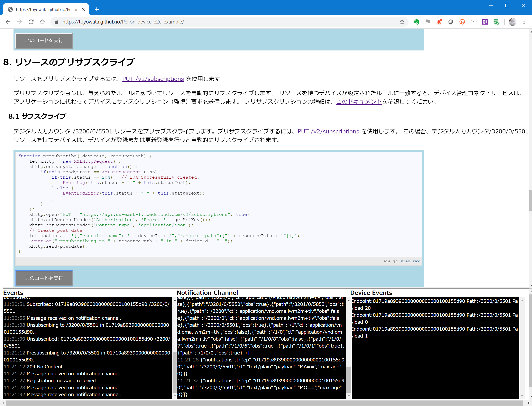Close the Pelion browser tab

point(83,9)
